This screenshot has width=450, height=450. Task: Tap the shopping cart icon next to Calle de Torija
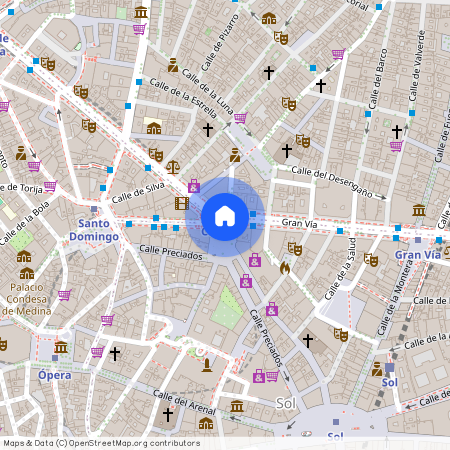pos(50,186)
